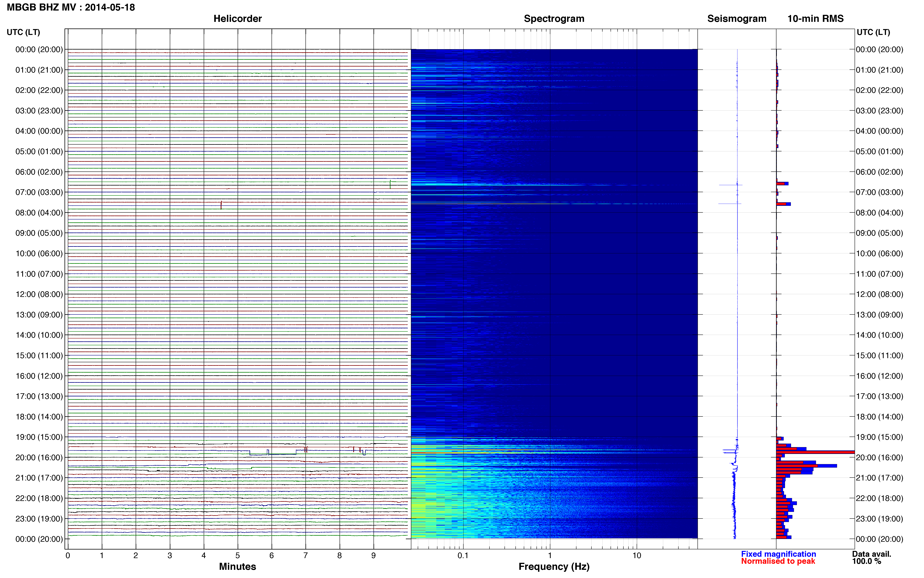Click left time label 22:00 (18:00)
This screenshot has height=578, width=924.
pyautogui.click(x=39, y=498)
